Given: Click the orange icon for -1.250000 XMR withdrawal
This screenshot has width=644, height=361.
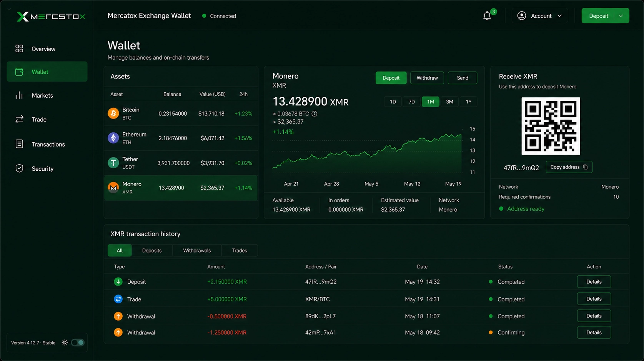Looking at the screenshot, I should tap(118, 332).
